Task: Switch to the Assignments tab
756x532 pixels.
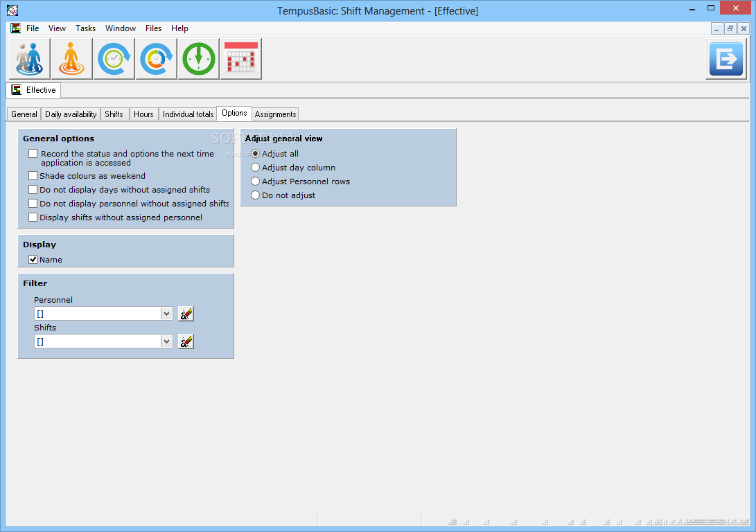Action: coord(275,114)
